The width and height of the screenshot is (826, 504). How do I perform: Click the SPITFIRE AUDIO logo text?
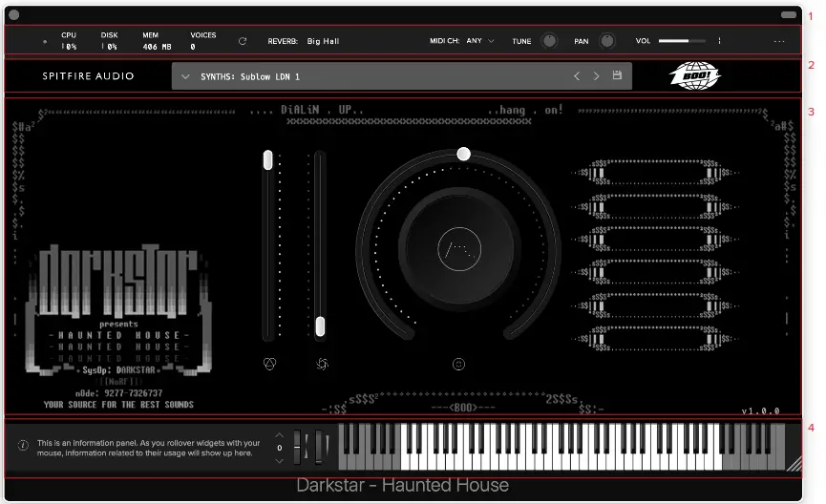click(88, 75)
